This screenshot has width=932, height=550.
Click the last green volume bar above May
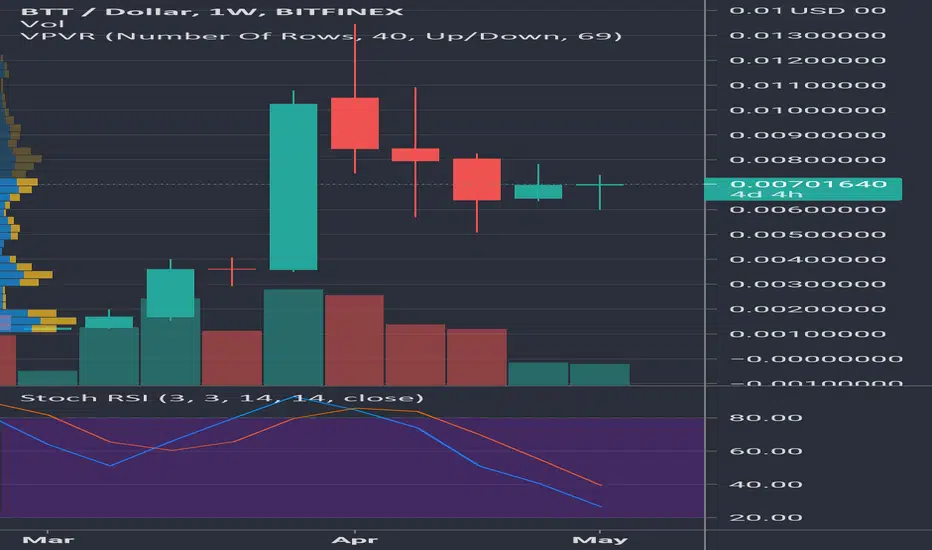pos(600,375)
